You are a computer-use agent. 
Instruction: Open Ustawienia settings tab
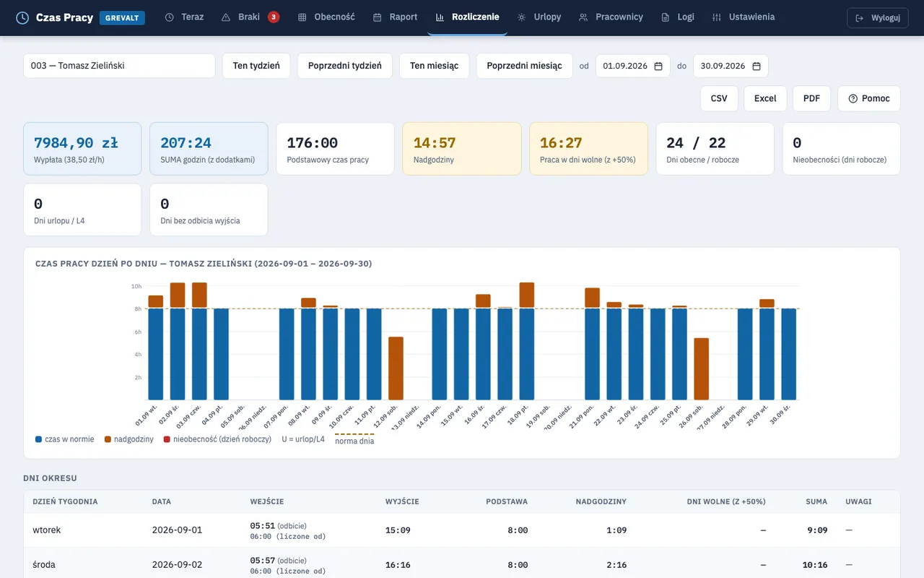pos(743,17)
